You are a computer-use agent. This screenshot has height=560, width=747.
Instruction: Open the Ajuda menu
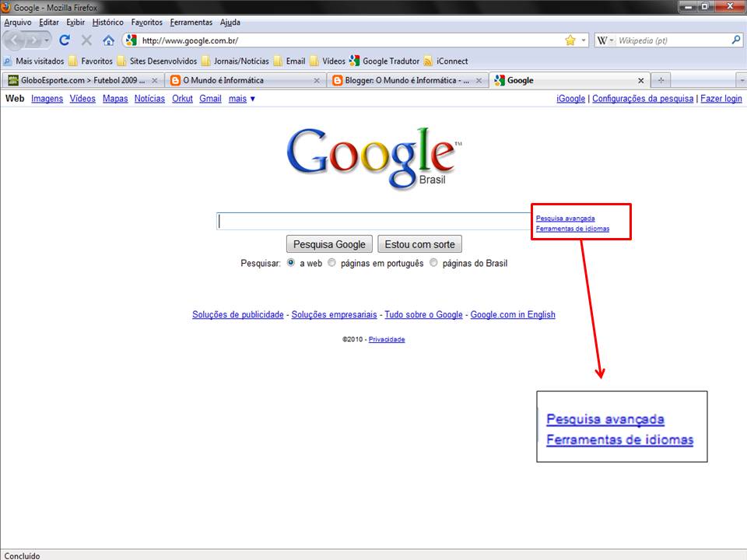pyautogui.click(x=230, y=23)
